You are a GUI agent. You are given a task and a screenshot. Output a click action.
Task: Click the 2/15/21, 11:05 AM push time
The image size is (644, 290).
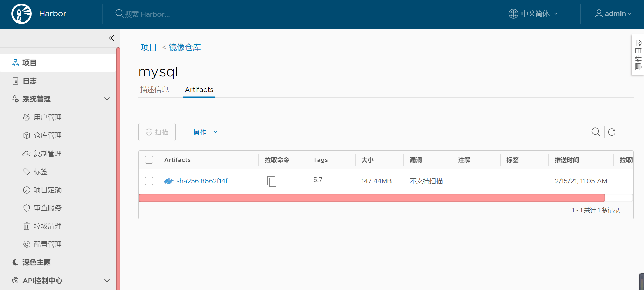point(581,181)
